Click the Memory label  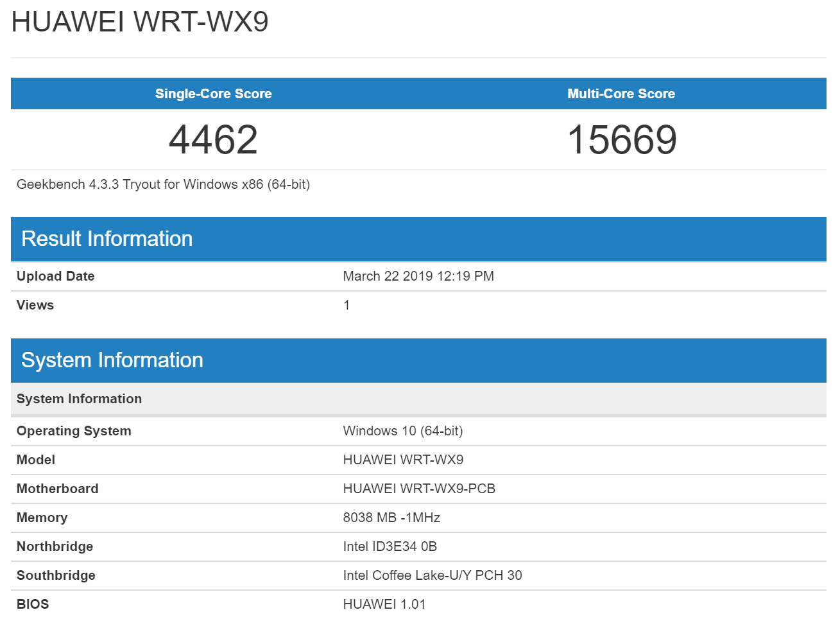[42, 518]
